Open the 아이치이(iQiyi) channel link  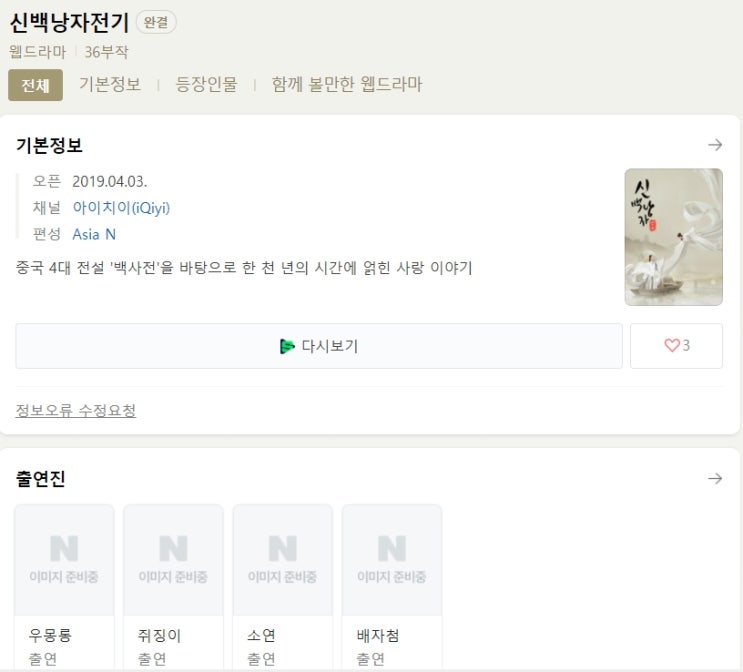[x=121, y=208]
